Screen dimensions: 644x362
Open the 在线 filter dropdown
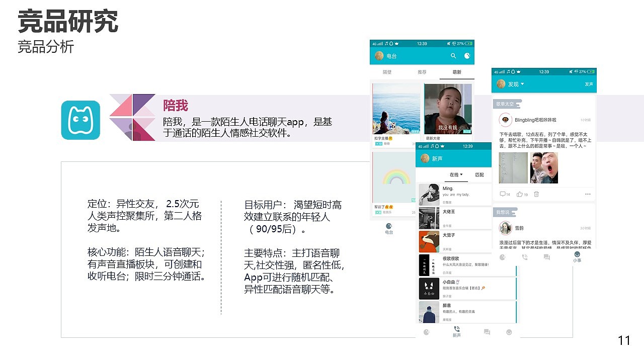coord(456,174)
